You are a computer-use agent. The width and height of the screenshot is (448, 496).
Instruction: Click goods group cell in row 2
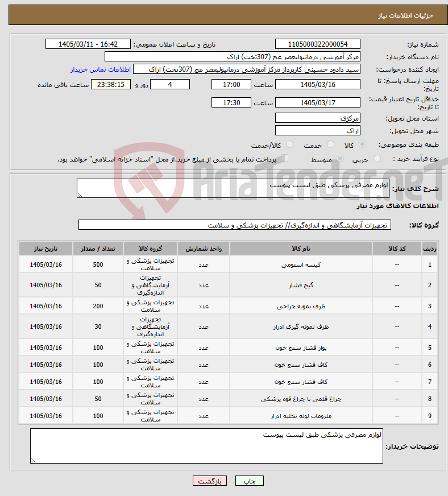[x=151, y=286]
